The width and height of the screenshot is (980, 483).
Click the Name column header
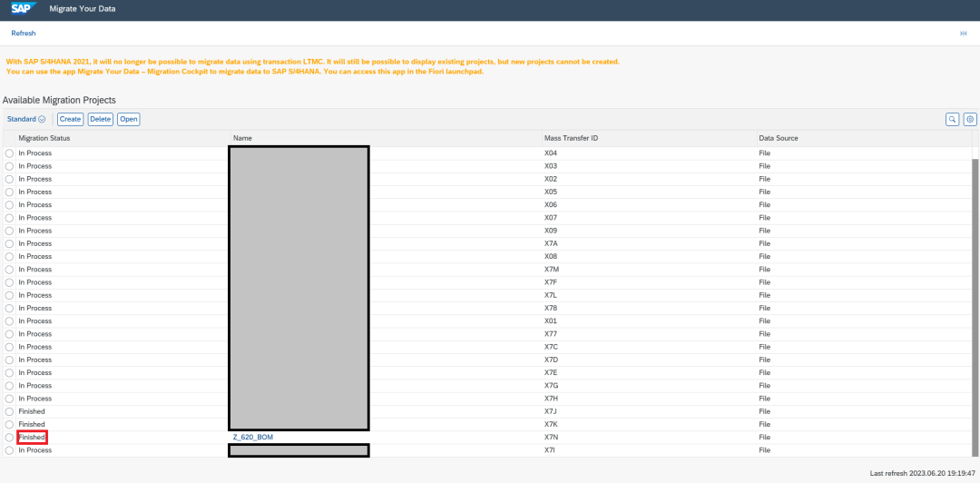(386, 138)
